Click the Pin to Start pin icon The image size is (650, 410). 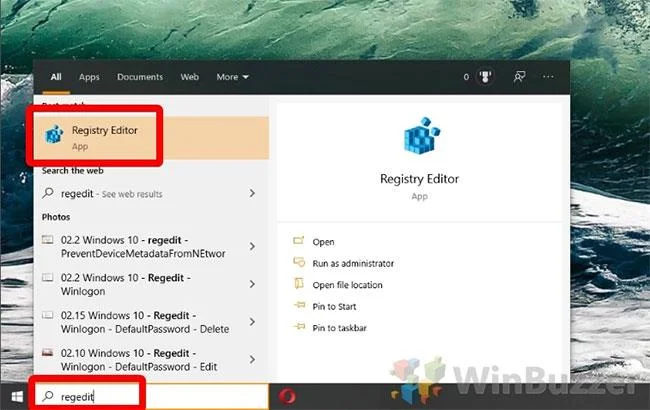coord(299,306)
